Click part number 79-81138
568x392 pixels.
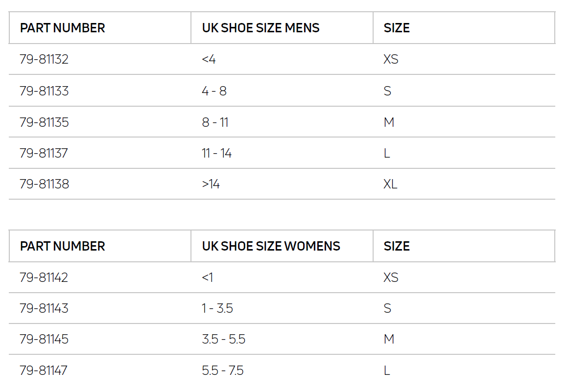click(x=44, y=184)
